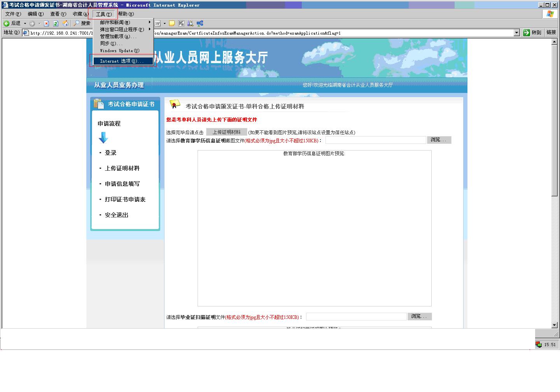Click the green Go (转到) button

pyautogui.click(x=532, y=33)
